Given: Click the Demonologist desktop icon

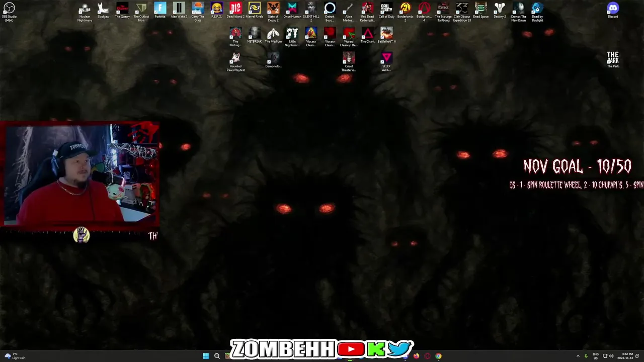Looking at the screenshot, I should [273, 60].
